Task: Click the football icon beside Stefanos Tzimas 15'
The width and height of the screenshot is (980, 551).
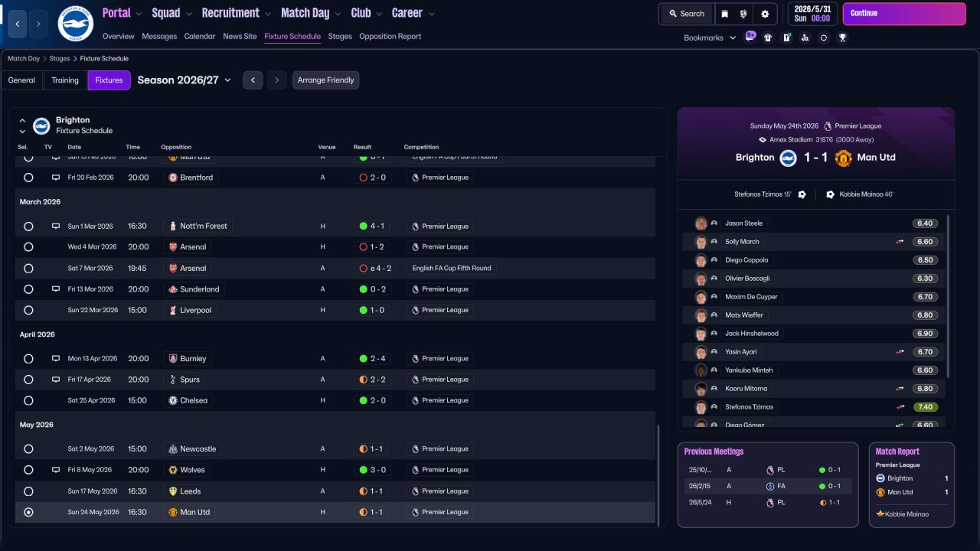Action: pyautogui.click(x=802, y=194)
